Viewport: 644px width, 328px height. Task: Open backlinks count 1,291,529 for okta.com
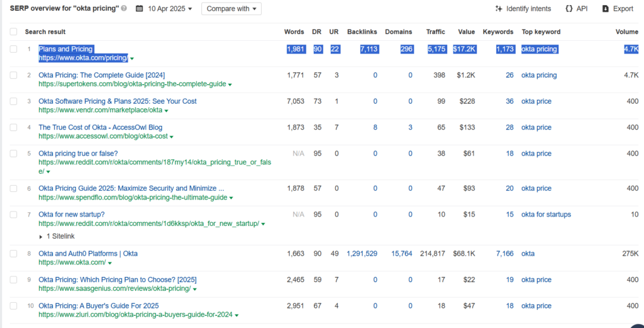click(x=362, y=254)
